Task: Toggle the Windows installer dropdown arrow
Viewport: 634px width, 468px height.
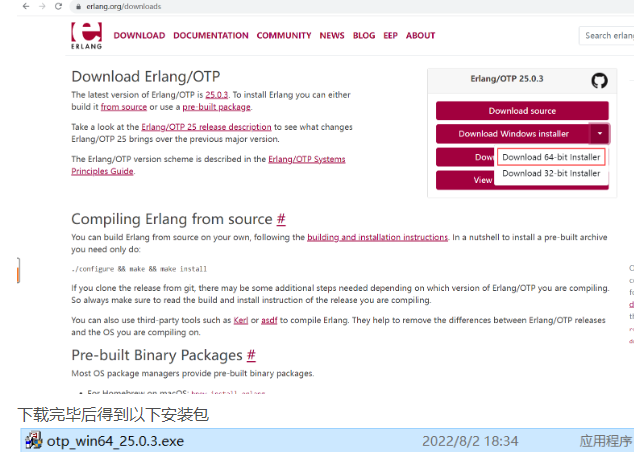Action: [600, 134]
